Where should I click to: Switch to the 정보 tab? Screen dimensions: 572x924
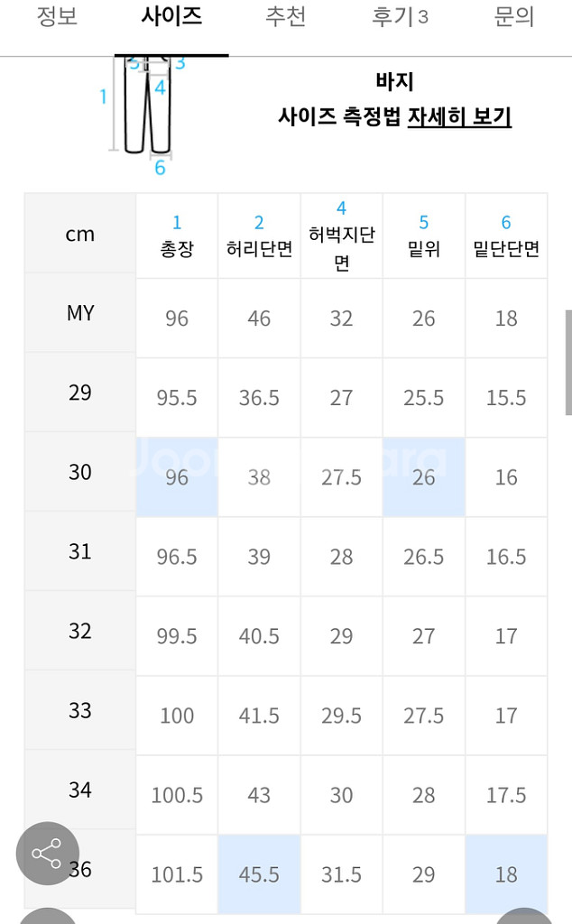[x=57, y=17]
